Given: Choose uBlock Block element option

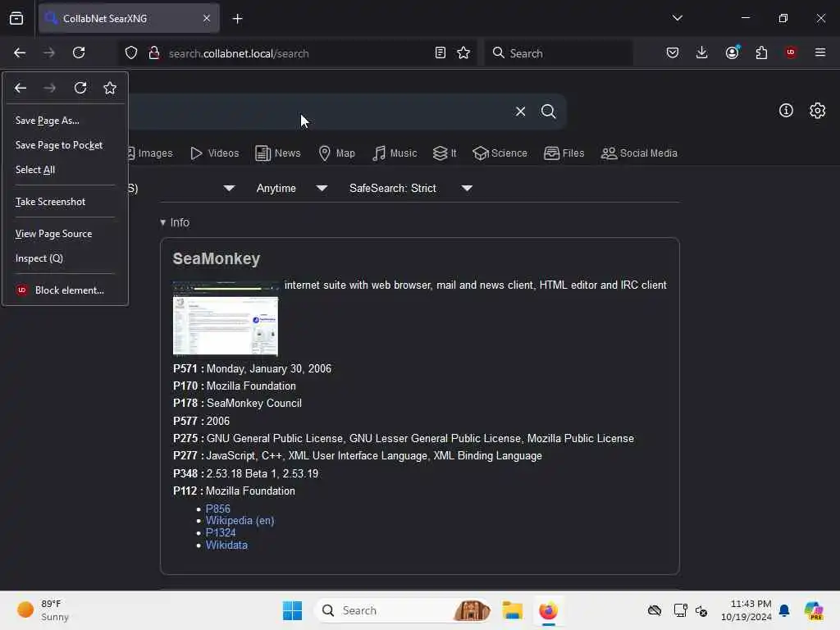Looking at the screenshot, I should (x=65, y=290).
